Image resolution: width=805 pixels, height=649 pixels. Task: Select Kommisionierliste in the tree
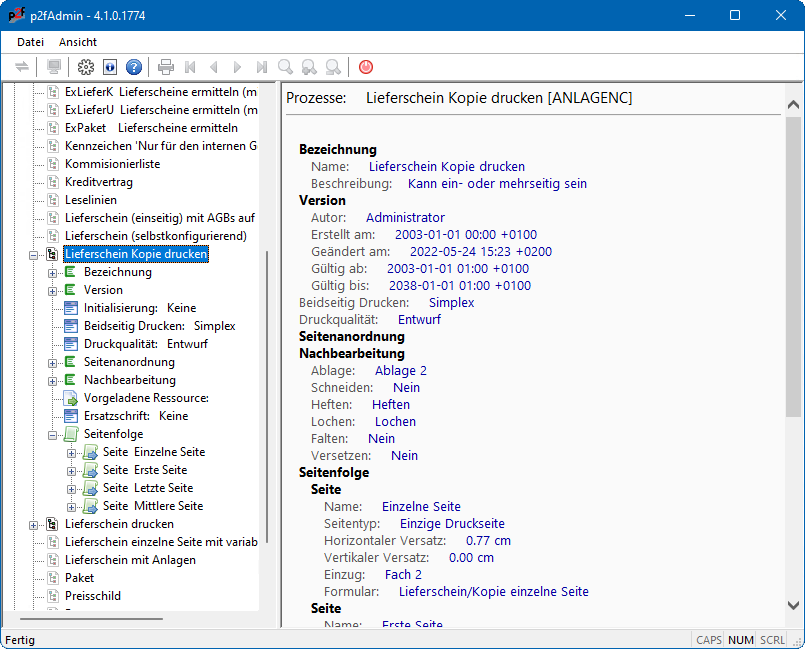(112, 164)
